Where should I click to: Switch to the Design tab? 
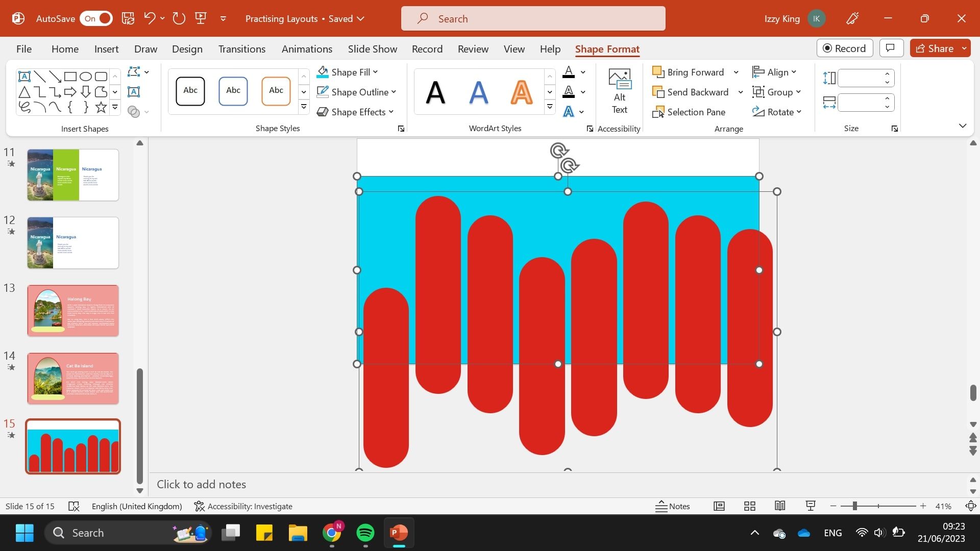[x=187, y=49]
